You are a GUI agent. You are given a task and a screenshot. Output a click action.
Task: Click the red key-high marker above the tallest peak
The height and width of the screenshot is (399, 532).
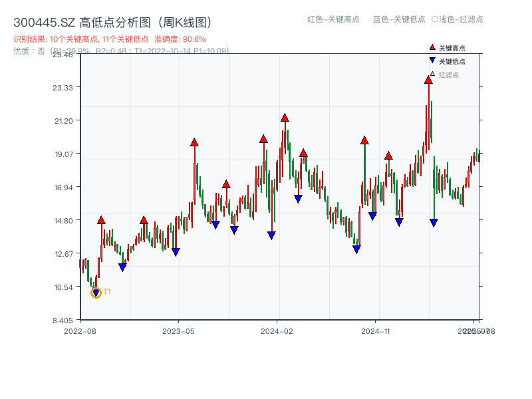click(428, 78)
